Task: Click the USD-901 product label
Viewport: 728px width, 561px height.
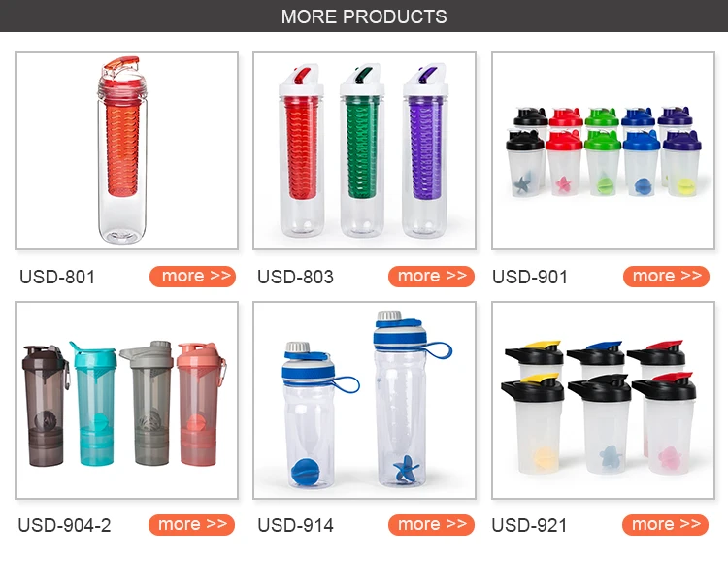Action: (530, 277)
